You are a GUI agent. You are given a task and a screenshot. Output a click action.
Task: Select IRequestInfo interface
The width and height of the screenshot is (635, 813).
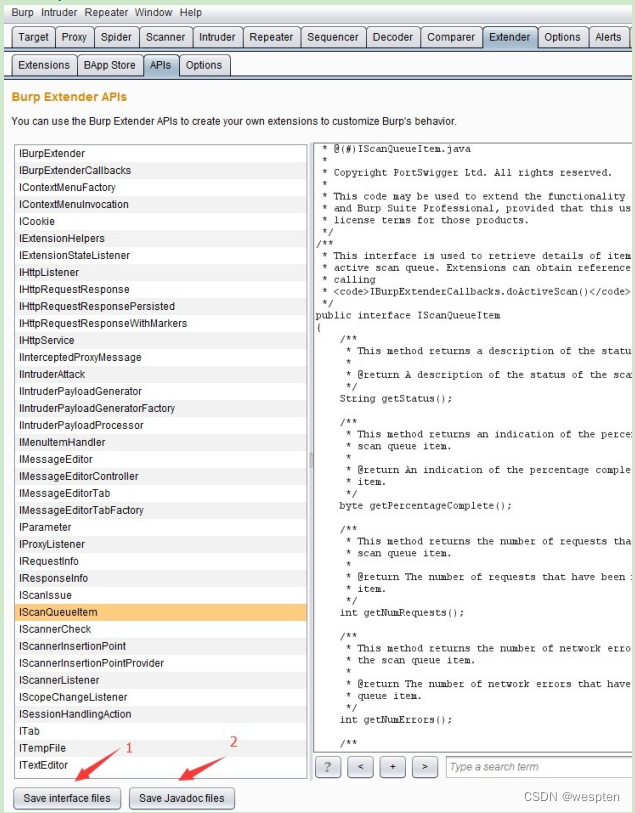pyautogui.click(x=161, y=562)
